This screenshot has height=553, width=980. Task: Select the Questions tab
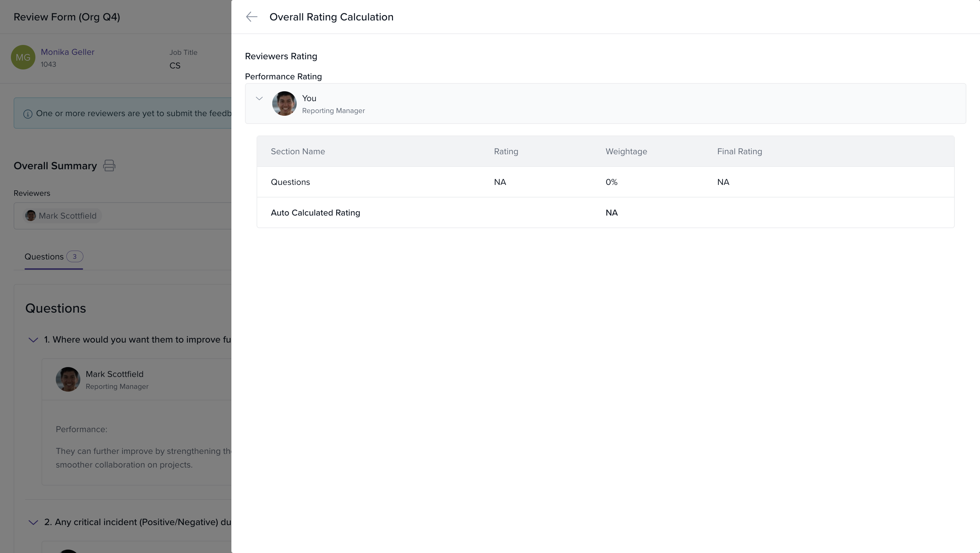point(54,256)
